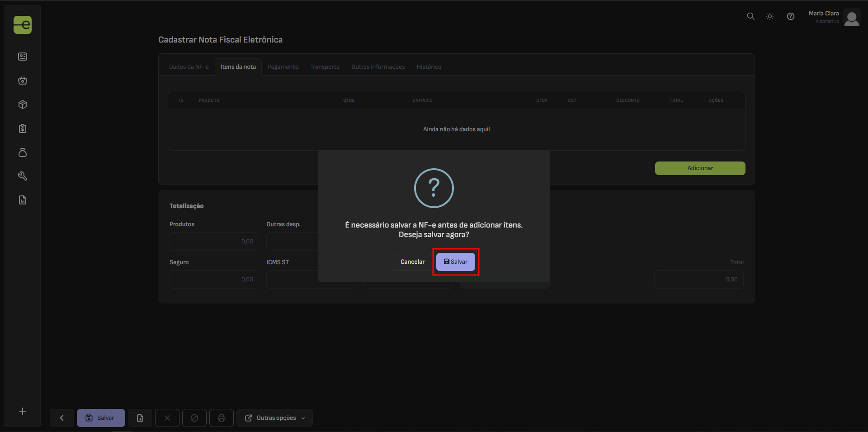Open the reports chart document icon
The height and width of the screenshot is (432, 868).
click(23, 200)
